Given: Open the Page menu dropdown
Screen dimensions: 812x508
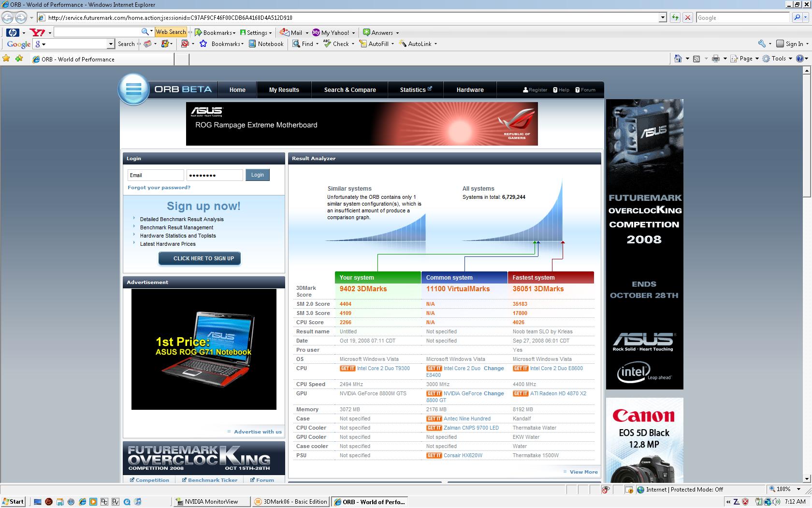Looking at the screenshot, I should (x=757, y=59).
